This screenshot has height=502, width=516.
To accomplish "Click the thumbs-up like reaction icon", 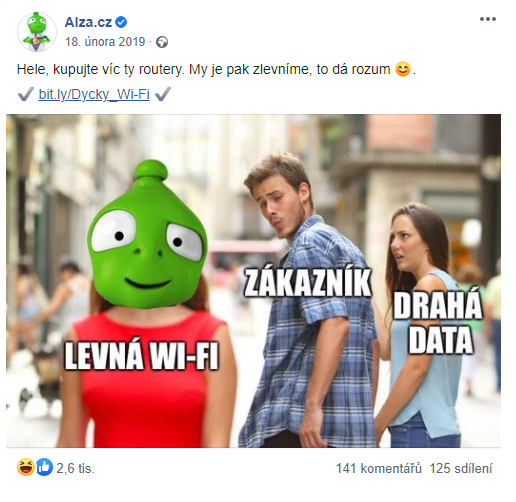I will 44,467.
